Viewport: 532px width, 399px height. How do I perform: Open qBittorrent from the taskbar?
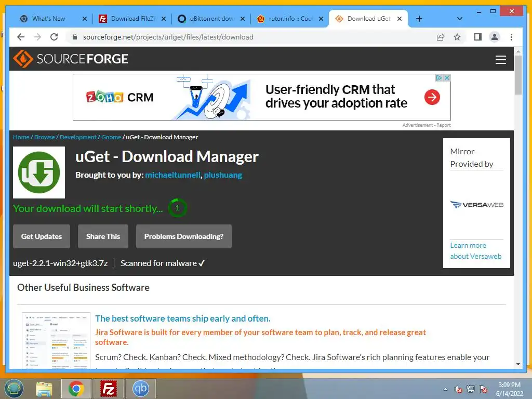point(141,389)
